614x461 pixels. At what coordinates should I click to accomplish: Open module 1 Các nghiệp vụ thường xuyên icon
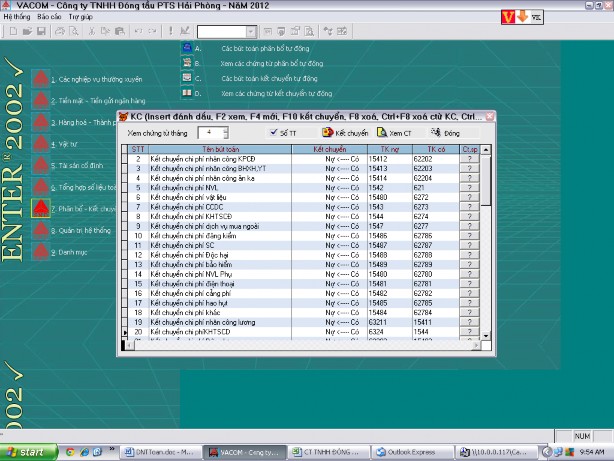point(42,78)
